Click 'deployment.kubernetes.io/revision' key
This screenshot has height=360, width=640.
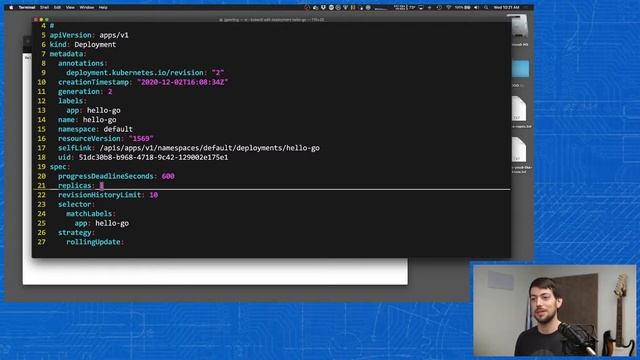pos(135,73)
